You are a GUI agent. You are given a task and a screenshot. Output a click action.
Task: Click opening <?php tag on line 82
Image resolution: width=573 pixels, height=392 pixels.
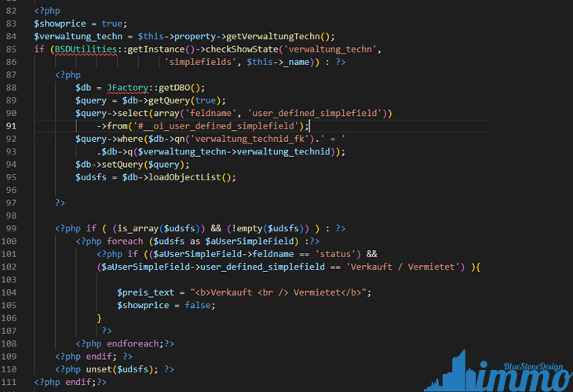tap(47, 11)
